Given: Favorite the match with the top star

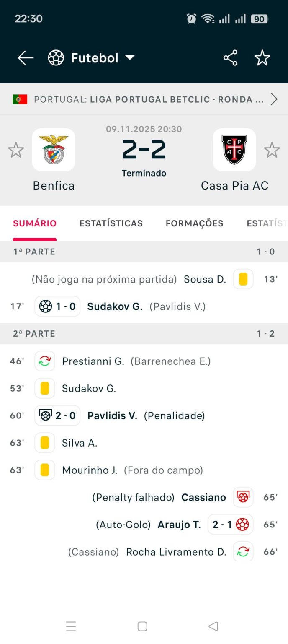Looking at the screenshot, I should coord(262,58).
